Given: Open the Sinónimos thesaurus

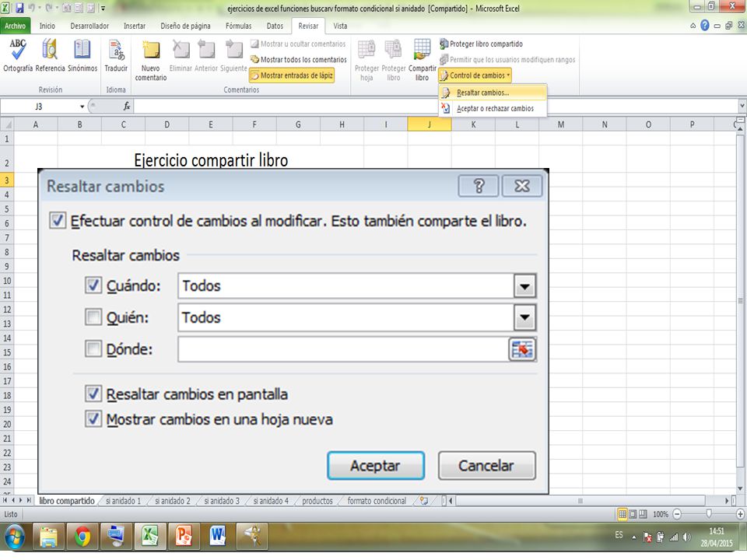Looking at the screenshot, I should point(82,55).
